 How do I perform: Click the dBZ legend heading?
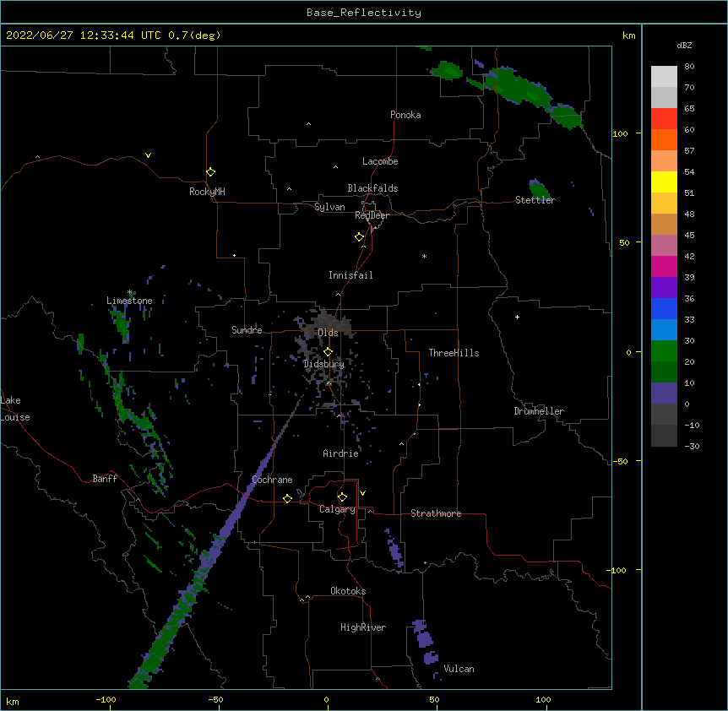pyautogui.click(x=684, y=45)
